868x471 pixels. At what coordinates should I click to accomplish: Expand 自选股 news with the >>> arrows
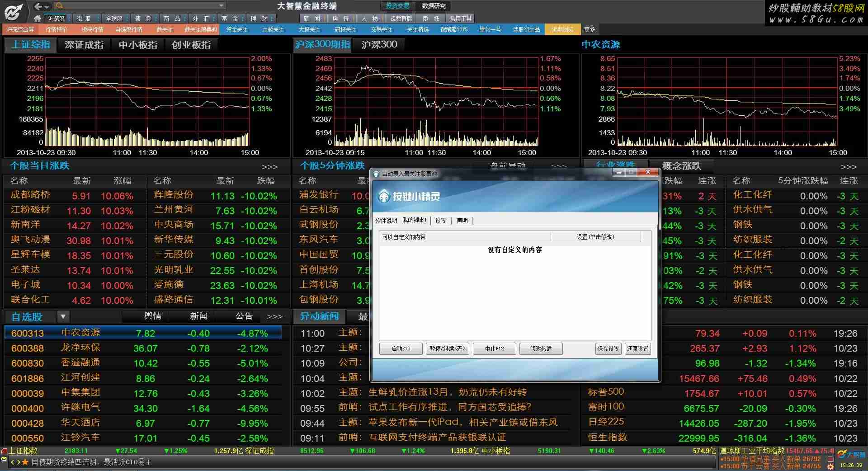[274, 316]
